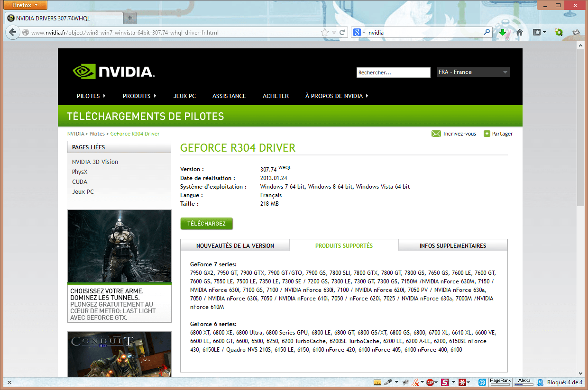This screenshot has height=390, width=588.
Task: Click the TÉLÉCHARGEZ download button
Action: 207,224
